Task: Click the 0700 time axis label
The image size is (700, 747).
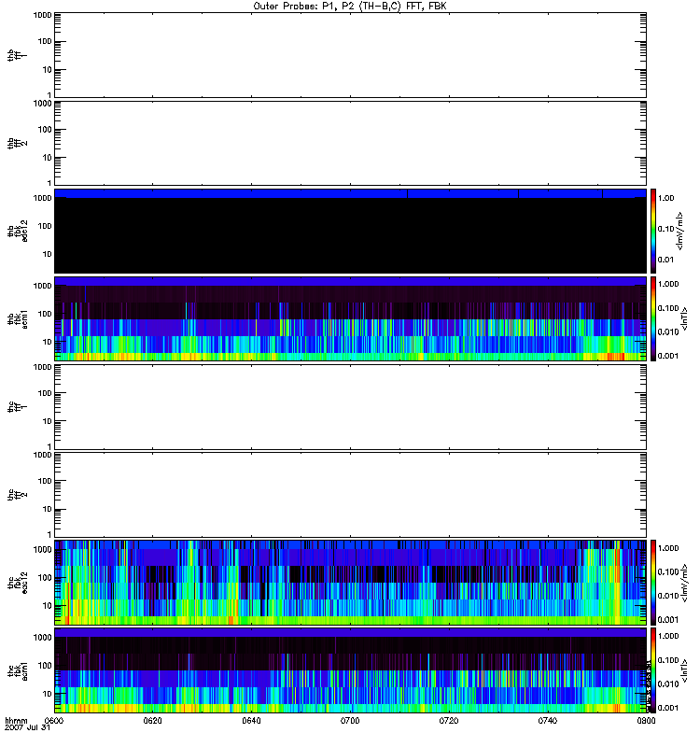Action: 351,721
